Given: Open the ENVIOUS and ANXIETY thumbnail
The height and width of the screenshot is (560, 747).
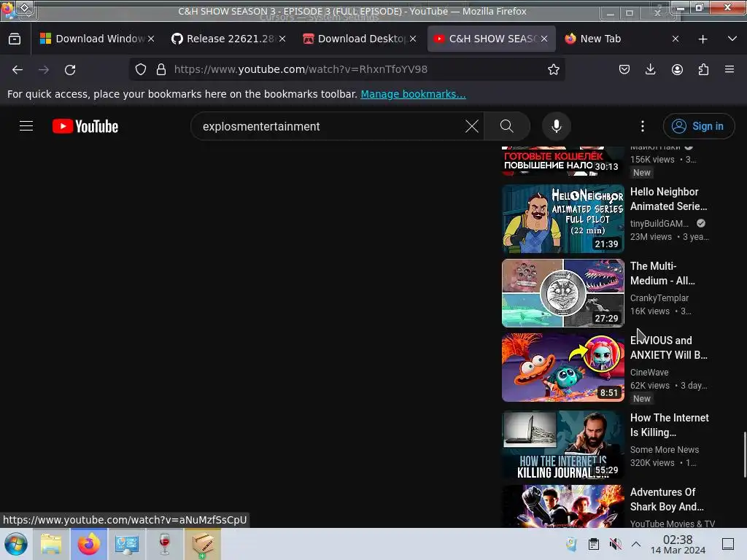Looking at the screenshot, I should 562,367.
